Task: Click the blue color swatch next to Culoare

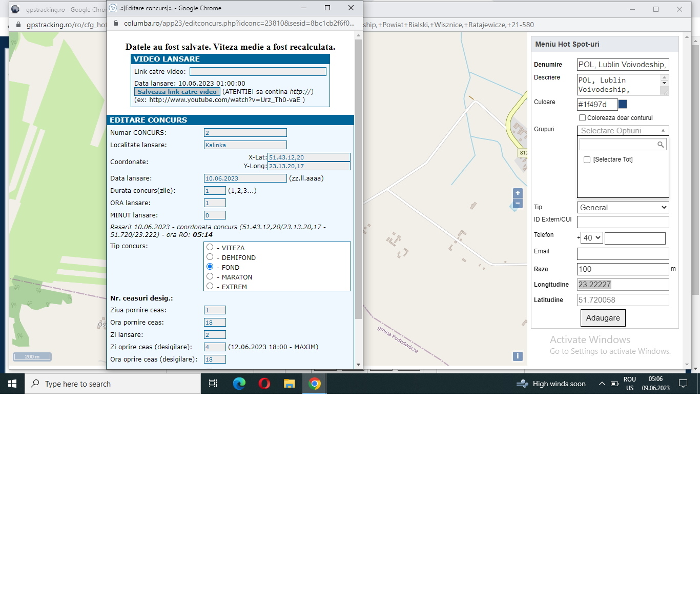Action: tap(623, 104)
